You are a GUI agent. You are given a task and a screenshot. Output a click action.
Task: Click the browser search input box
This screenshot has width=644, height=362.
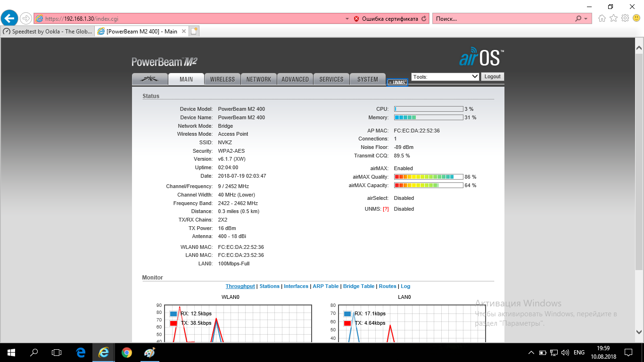pos(502,19)
